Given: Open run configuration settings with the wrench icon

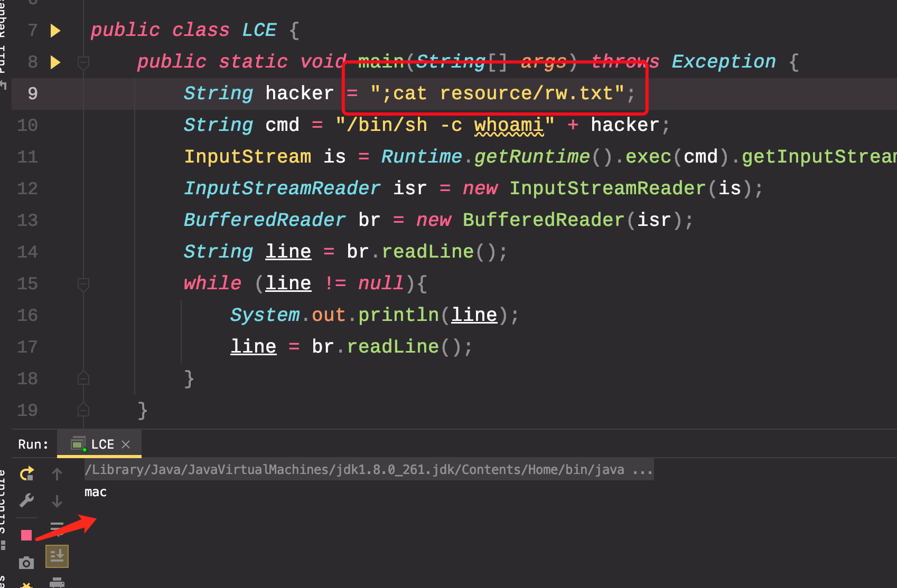Looking at the screenshot, I should (26, 500).
